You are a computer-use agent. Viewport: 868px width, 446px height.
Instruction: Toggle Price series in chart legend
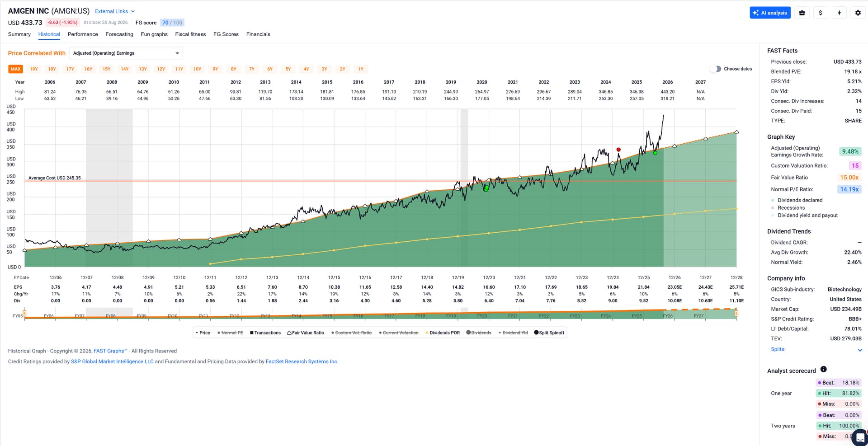click(x=203, y=333)
